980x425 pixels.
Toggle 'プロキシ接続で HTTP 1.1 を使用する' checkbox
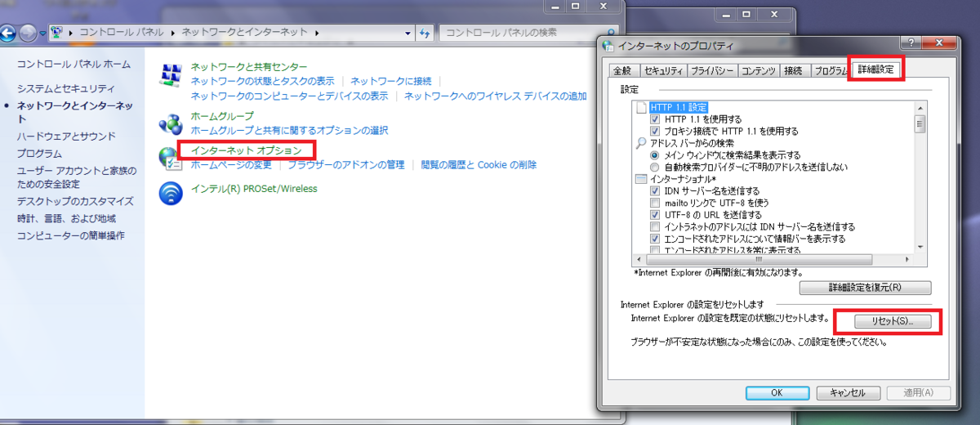click(655, 131)
